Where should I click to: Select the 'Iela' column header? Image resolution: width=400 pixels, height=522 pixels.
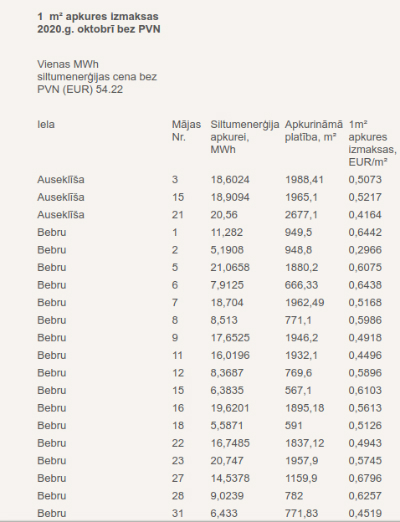[x=46, y=124]
